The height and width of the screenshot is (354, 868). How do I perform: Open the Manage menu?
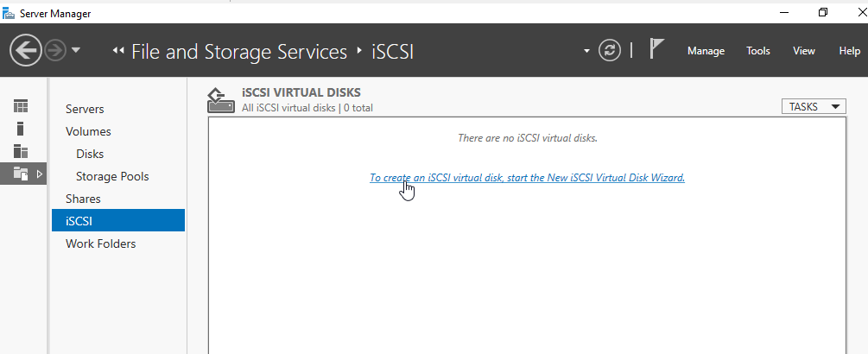coord(706,51)
